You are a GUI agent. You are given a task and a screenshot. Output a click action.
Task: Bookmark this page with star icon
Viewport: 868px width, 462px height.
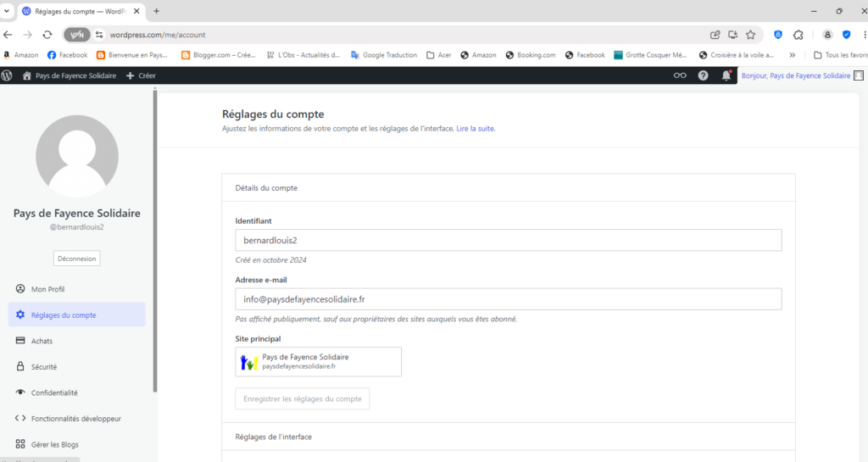750,35
